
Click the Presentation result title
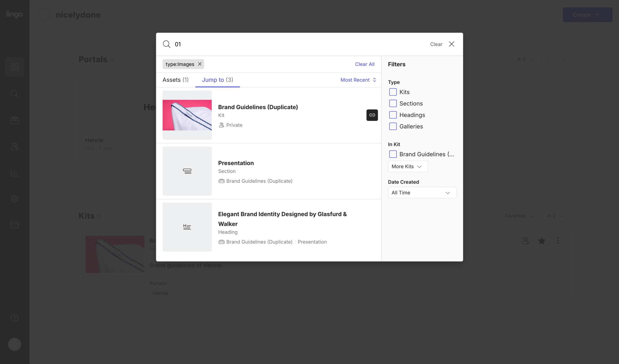click(236, 163)
